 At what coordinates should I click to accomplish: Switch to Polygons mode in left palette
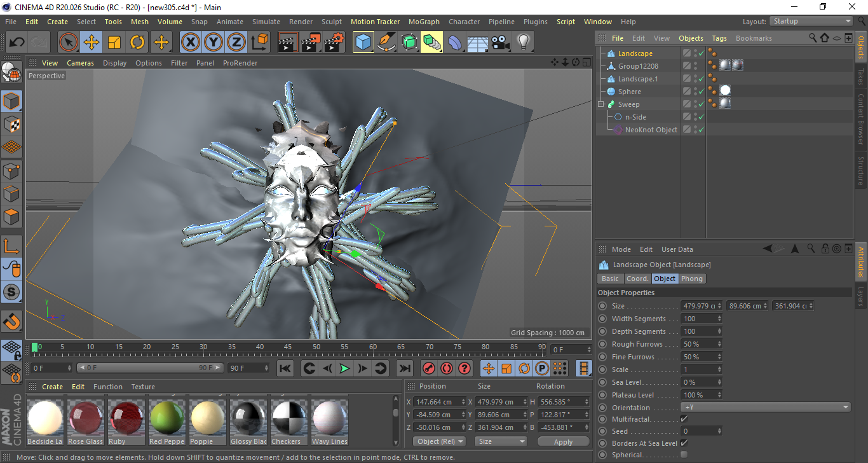point(11,217)
